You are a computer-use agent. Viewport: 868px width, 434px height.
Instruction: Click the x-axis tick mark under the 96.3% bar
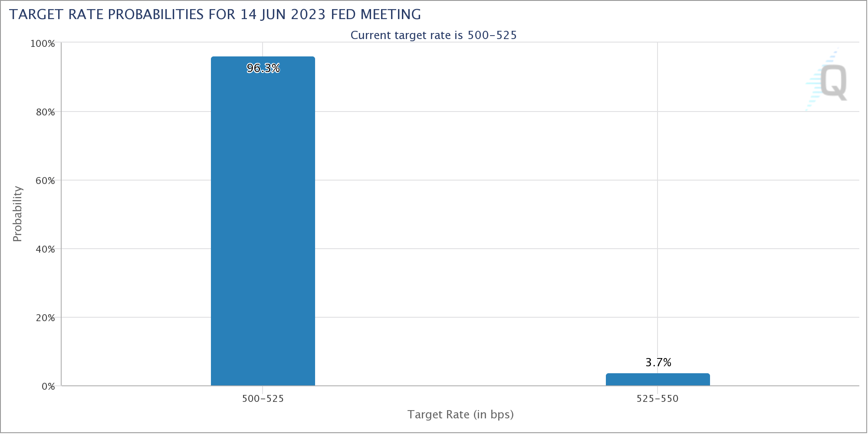coord(263,389)
